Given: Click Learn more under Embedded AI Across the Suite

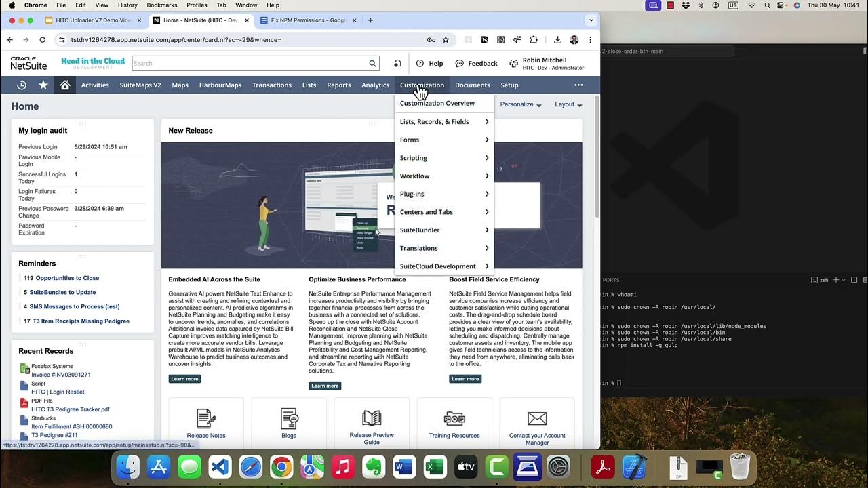Looking at the screenshot, I should pos(184,378).
